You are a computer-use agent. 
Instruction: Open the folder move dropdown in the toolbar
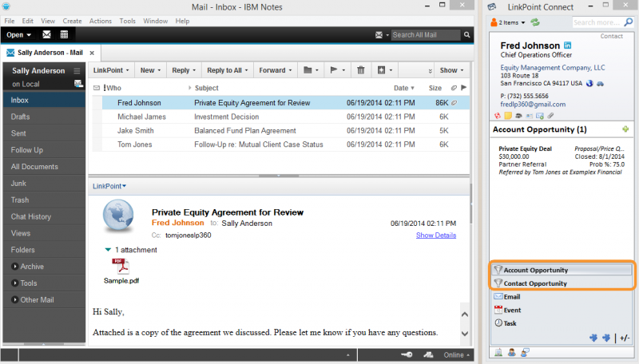click(x=311, y=70)
